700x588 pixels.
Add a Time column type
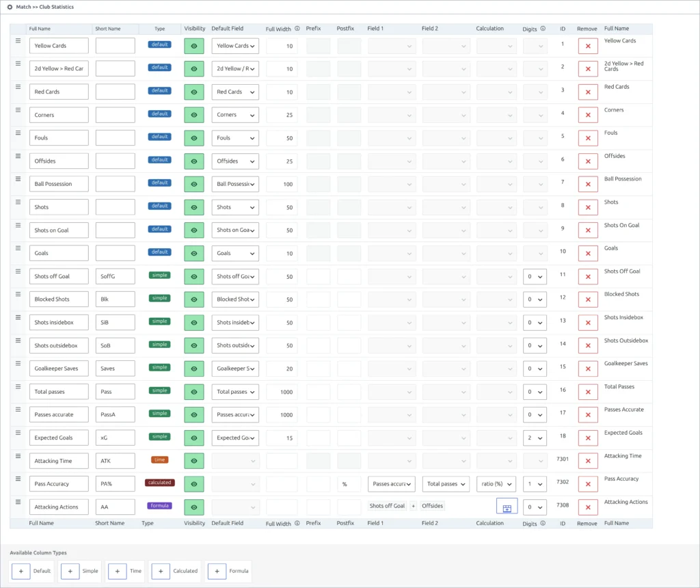tap(117, 571)
